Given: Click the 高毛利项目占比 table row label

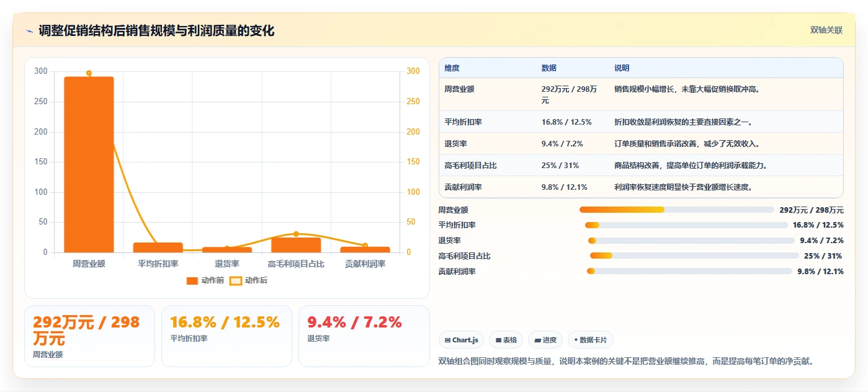Looking at the screenshot, I should tap(471, 166).
